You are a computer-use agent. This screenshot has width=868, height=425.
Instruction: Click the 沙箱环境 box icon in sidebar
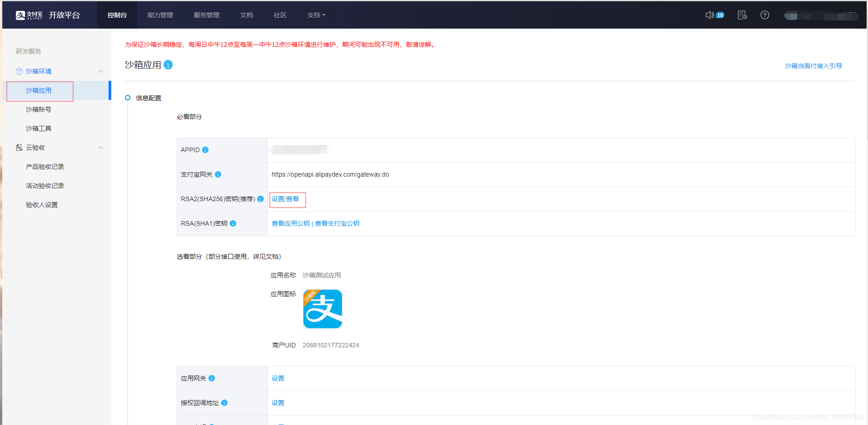[19, 71]
